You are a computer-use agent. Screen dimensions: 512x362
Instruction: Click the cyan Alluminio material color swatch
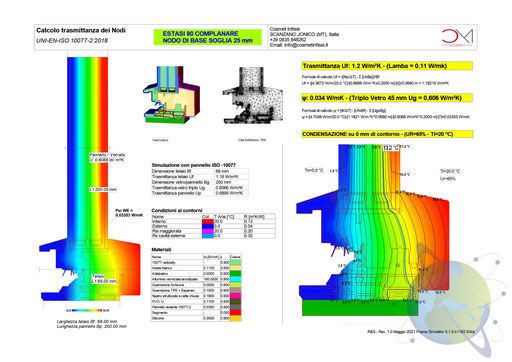[235, 279]
